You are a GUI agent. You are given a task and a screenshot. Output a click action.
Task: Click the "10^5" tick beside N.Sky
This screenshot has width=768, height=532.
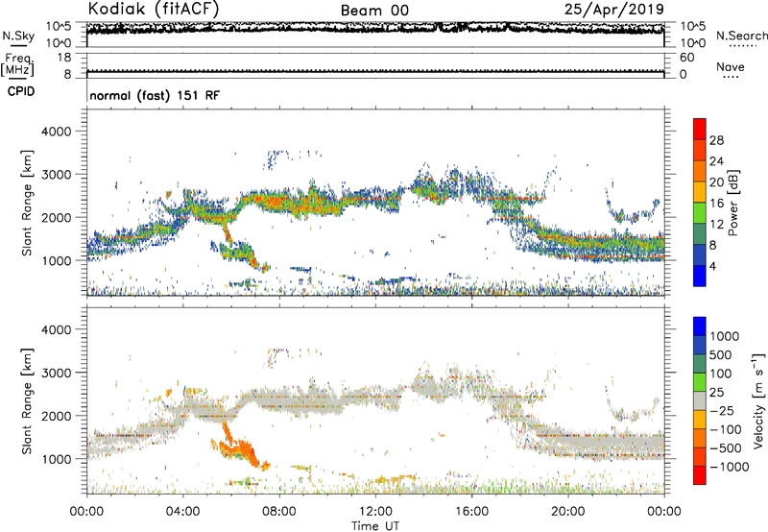[59, 26]
